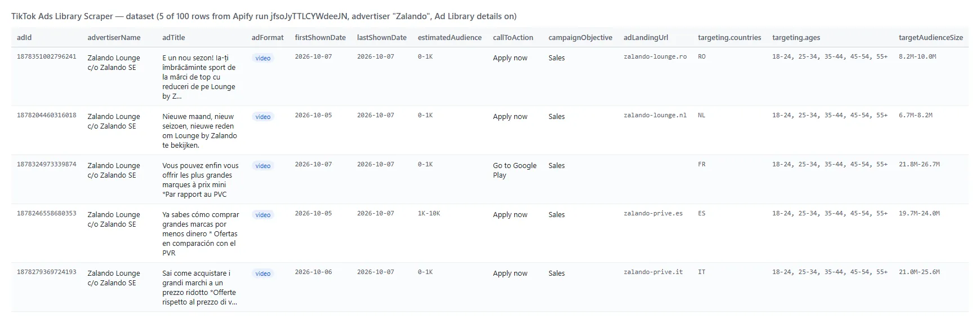Click the 2026-10-06 first shown date
Image resolution: width=980 pixels, height=322 pixels.
[x=313, y=272]
